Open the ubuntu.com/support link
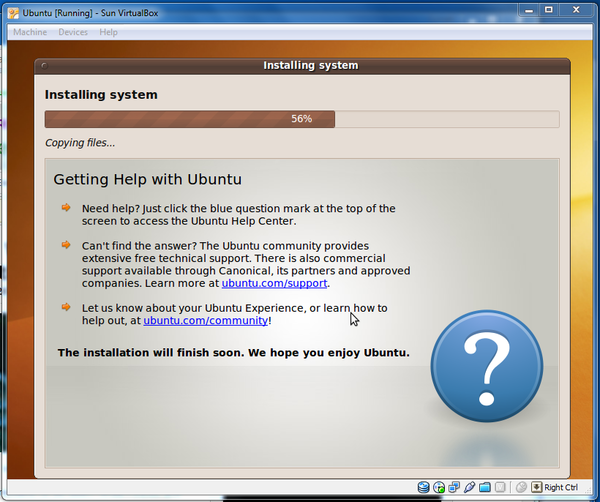600x502 pixels. 274,283
